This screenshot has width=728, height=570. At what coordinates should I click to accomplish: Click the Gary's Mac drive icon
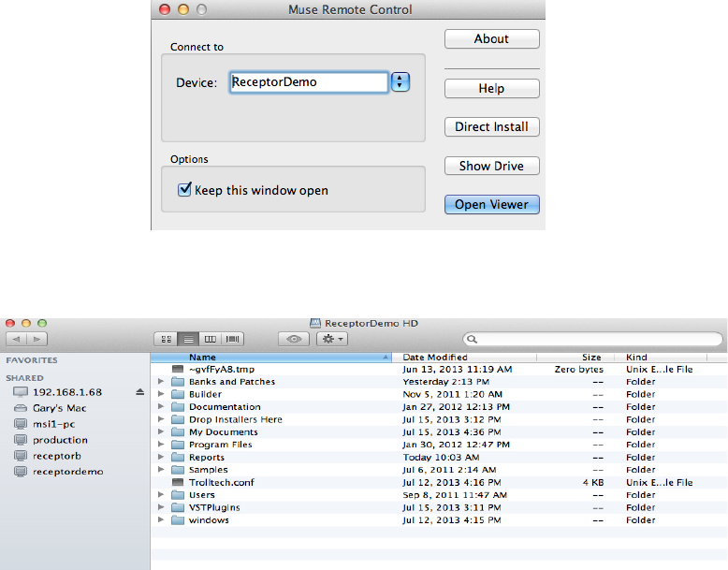(21, 408)
